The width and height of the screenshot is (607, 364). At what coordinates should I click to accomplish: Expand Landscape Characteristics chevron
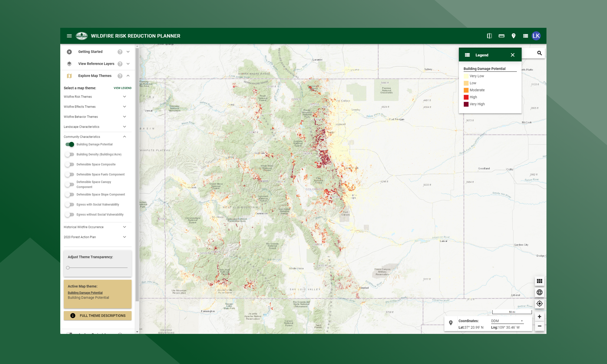click(125, 127)
